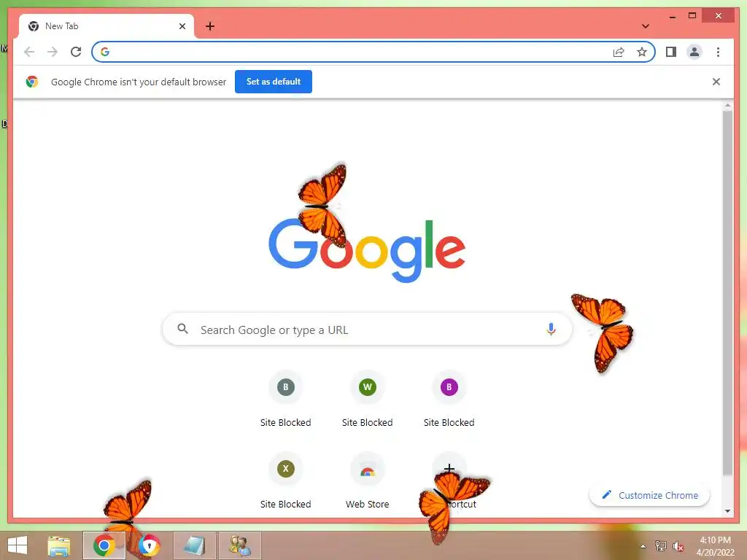Image resolution: width=747 pixels, height=560 pixels.
Task: Open the Chrome three-dot menu
Action: (718, 52)
